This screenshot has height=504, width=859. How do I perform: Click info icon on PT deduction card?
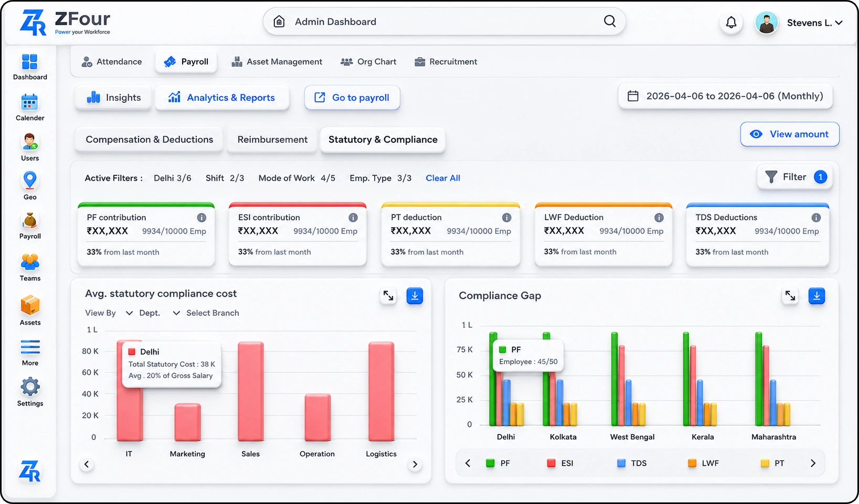click(506, 218)
